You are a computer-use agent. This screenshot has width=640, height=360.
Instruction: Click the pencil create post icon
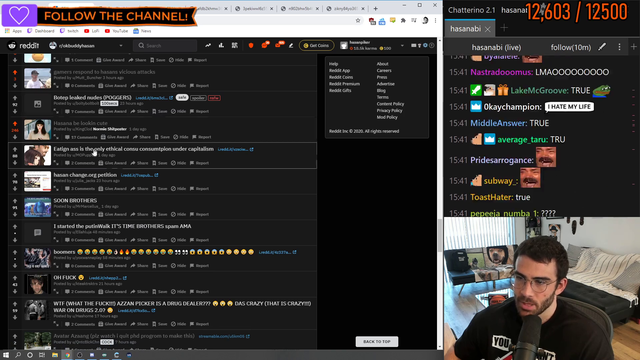[x=291, y=46]
